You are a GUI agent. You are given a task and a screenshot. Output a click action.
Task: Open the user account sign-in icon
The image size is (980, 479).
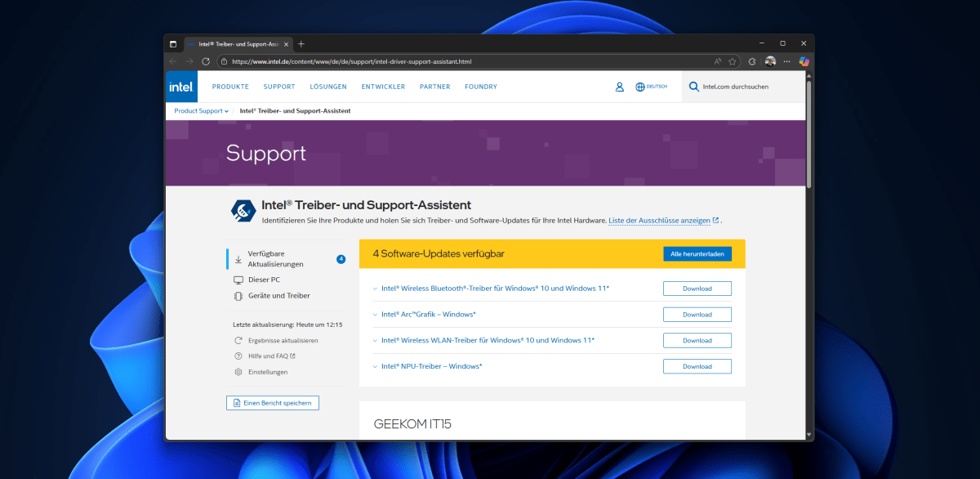coord(619,87)
